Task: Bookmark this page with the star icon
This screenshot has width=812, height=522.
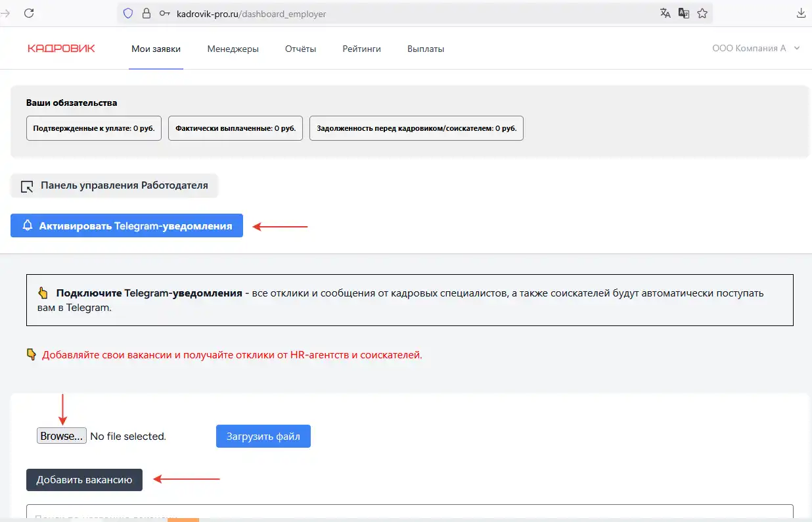Action: (702, 13)
